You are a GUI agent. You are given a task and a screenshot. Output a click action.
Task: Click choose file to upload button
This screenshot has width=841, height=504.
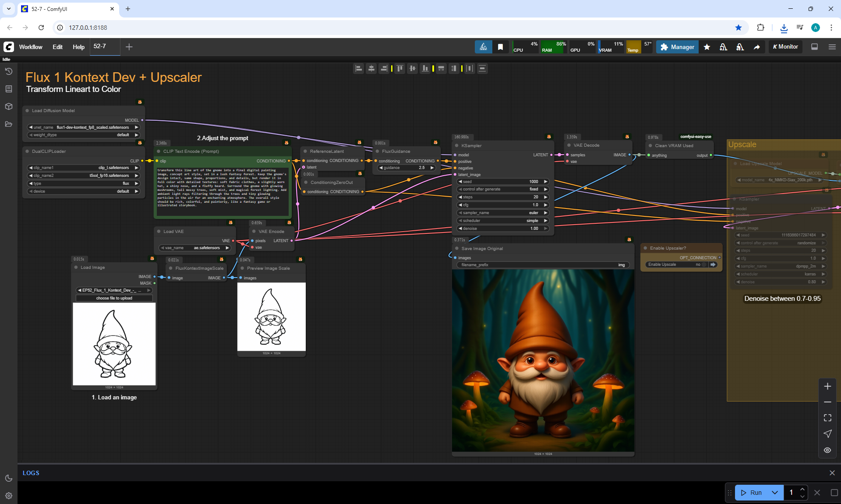pyautogui.click(x=114, y=298)
